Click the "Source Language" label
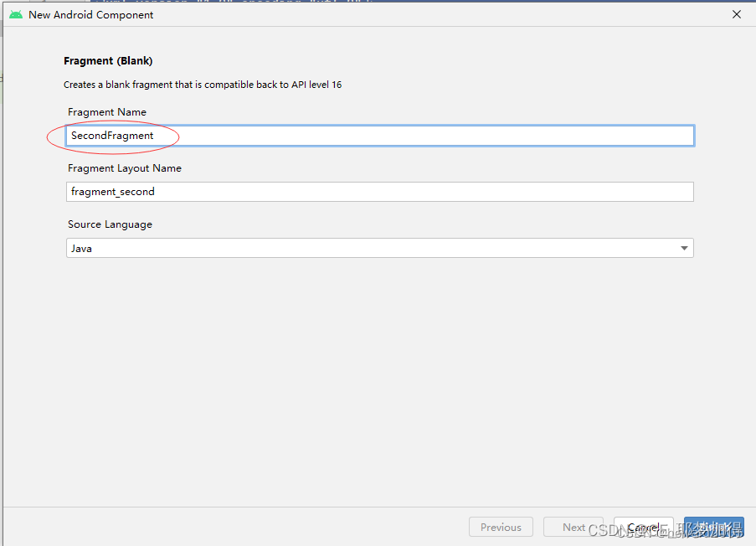 tap(110, 224)
